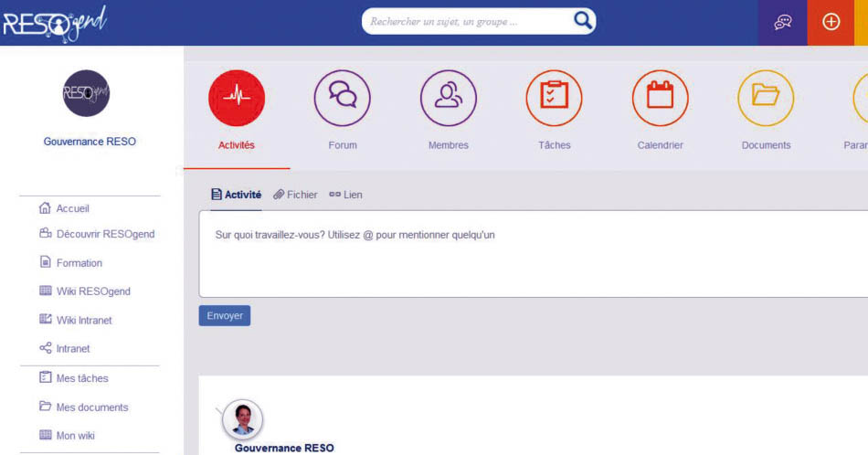This screenshot has height=455, width=868.
Task: Switch to the Lien tab
Action: (345, 195)
